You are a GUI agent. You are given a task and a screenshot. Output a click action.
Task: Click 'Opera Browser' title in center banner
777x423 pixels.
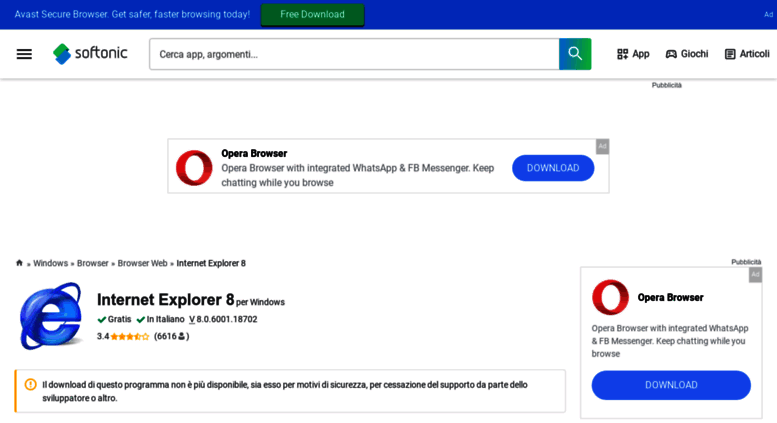coord(254,154)
